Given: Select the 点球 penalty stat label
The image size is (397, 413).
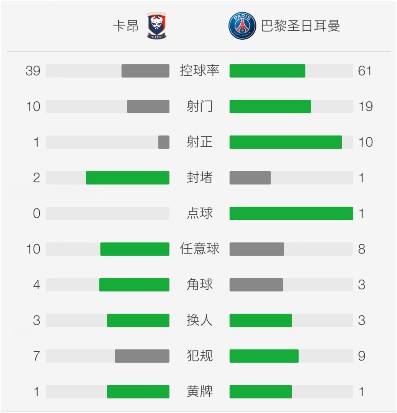Looking at the screenshot, I should tap(199, 213).
